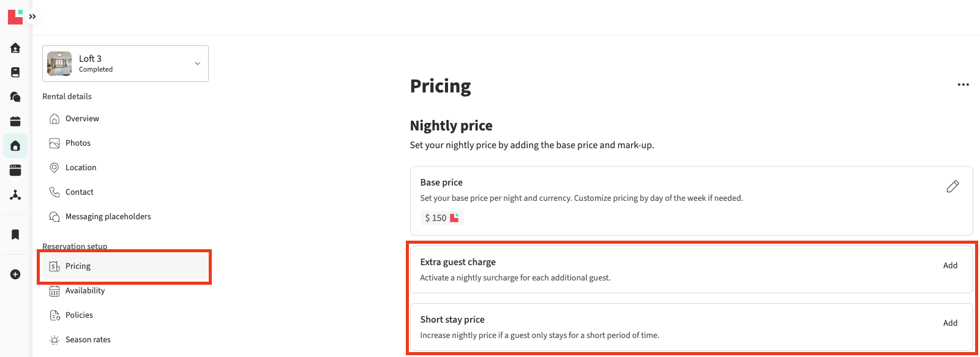Image resolution: width=980 pixels, height=357 pixels.
Task: Click the Loft 3 thumbnail image
Action: (59, 64)
